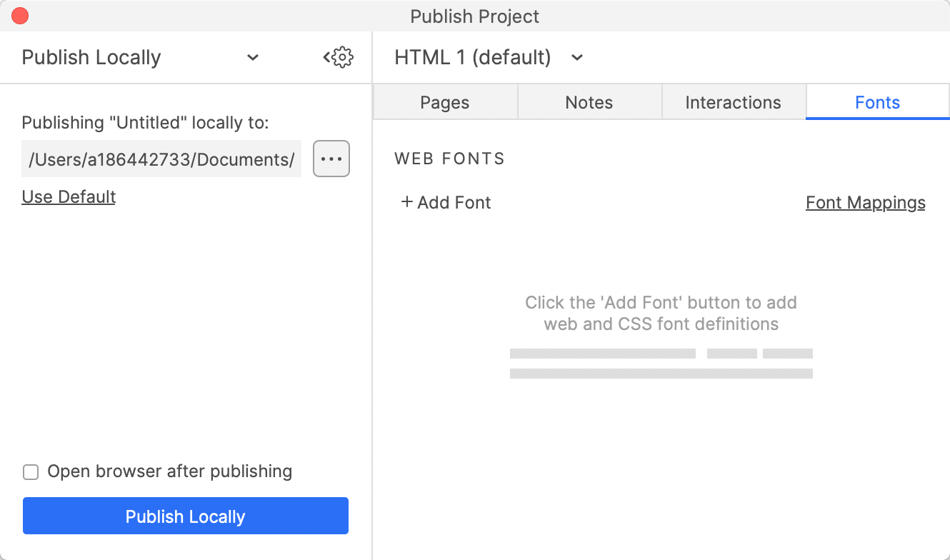Open the Interactions tab
This screenshot has width=950, height=560.
[x=733, y=103]
